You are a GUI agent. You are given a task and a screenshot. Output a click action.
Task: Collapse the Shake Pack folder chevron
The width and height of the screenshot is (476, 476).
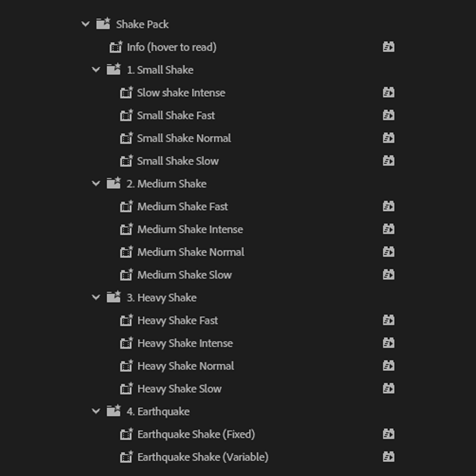click(85, 24)
